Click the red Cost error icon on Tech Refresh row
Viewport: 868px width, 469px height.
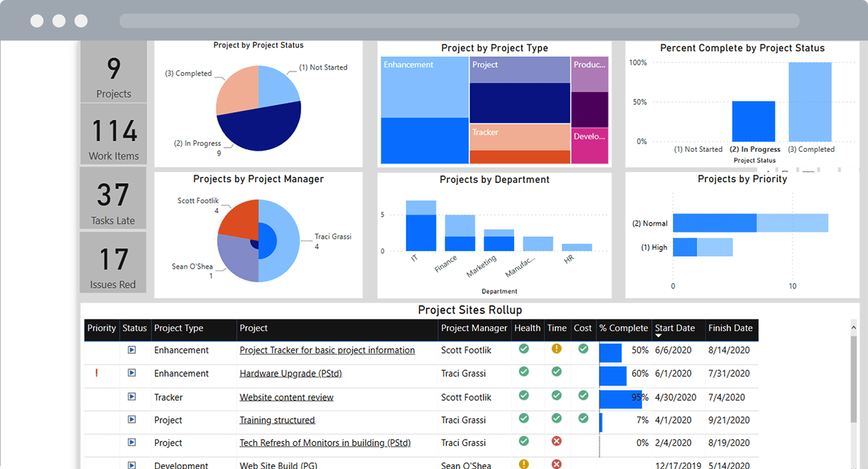pyautogui.click(x=556, y=441)
